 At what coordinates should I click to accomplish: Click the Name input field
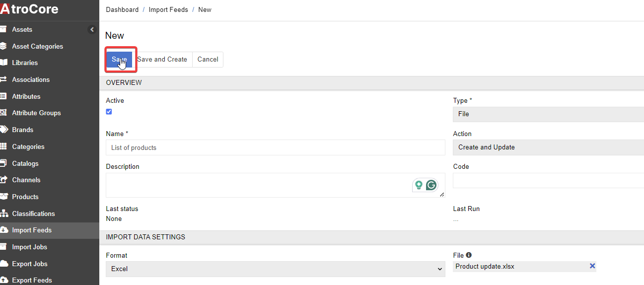point(275,147)
